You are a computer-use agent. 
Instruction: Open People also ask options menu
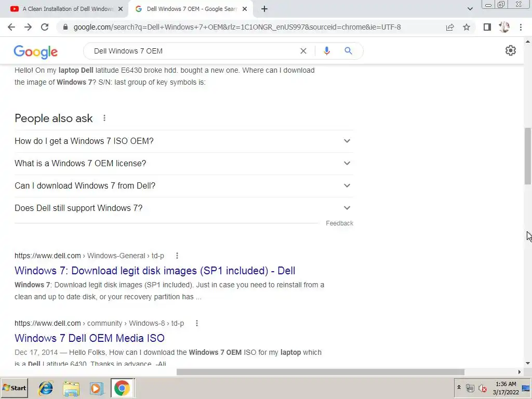tap(104, 118)
